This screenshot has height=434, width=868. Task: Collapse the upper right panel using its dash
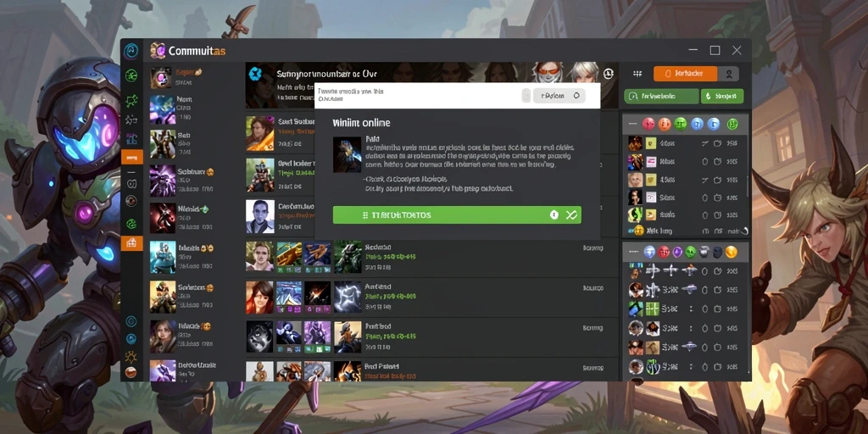tap(632, 124)
